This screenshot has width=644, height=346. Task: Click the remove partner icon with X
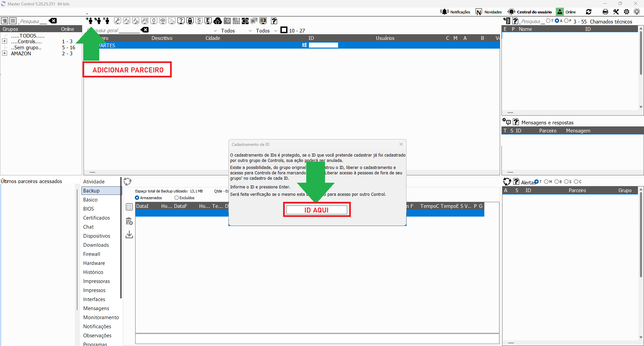coord(106,21)
